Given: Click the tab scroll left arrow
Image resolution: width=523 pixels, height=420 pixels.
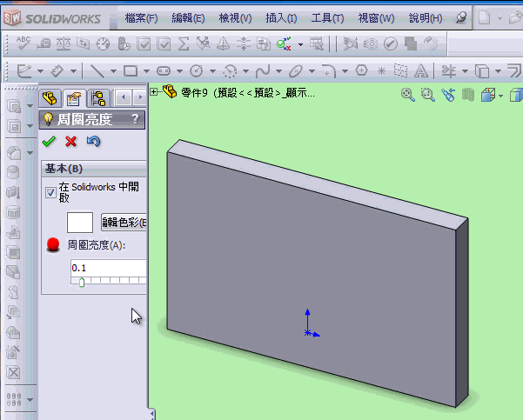Looking at the screenshot, I should [x=124, y=97].
